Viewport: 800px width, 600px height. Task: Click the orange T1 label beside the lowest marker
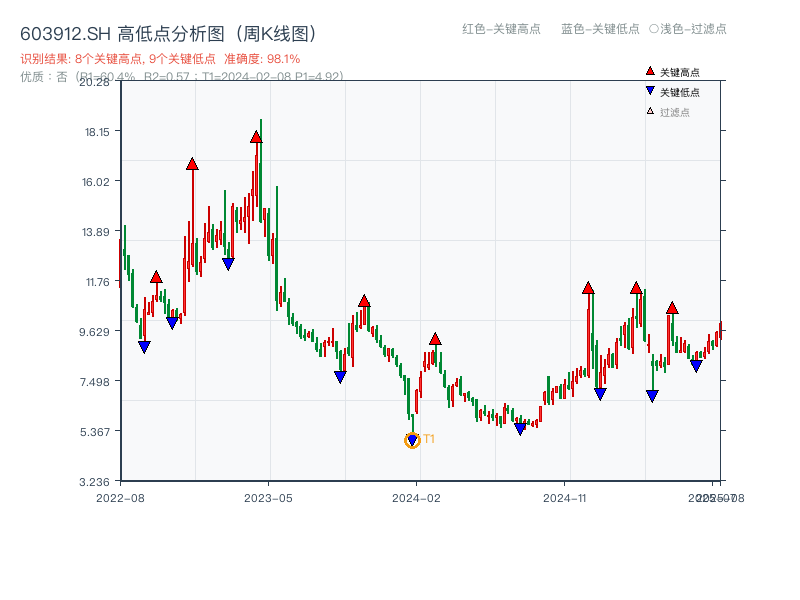point(429,439)
